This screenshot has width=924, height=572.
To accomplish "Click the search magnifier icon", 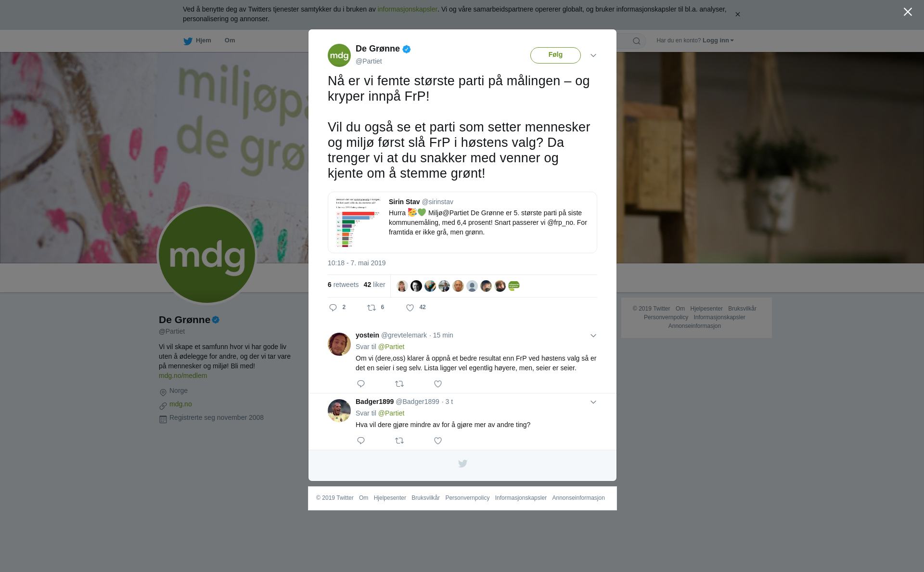I will (x=637, y=41).
